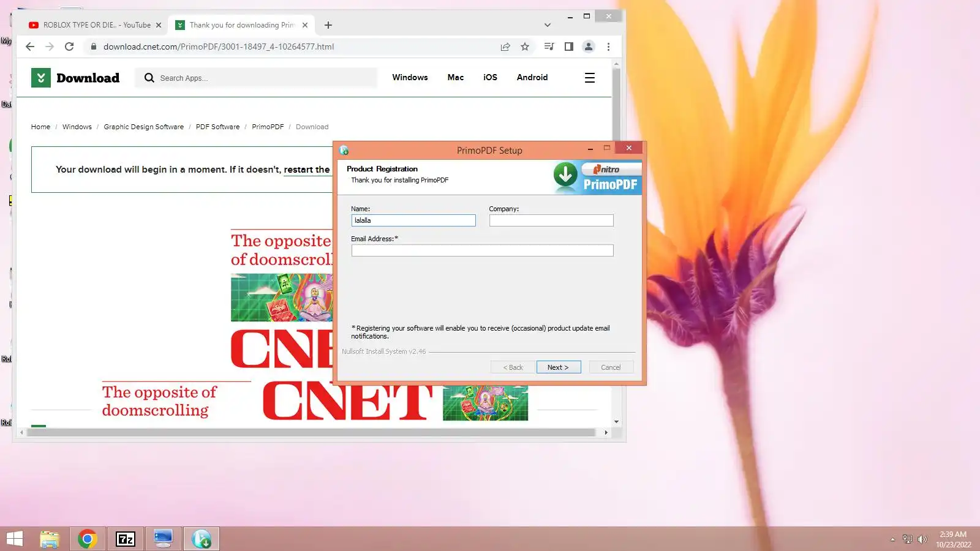Select iOS in the CNET navigation
The height and width of the screenshot is (551, 980).
[x=490, y=78]
